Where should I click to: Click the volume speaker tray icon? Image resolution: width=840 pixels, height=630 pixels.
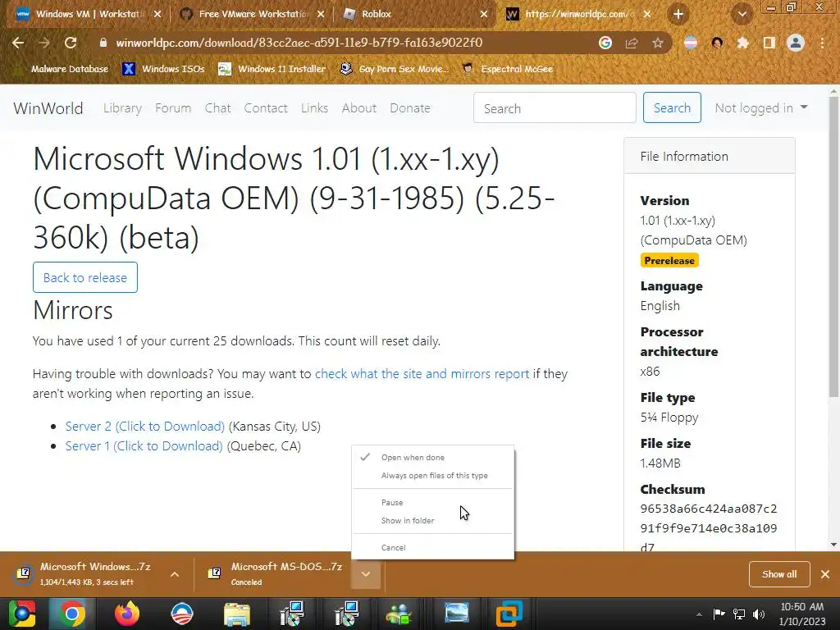(759, 614)
